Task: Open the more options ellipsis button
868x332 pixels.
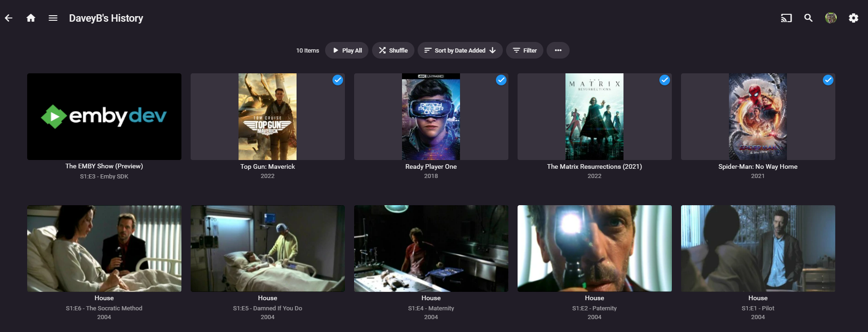Action: (558, 50)
